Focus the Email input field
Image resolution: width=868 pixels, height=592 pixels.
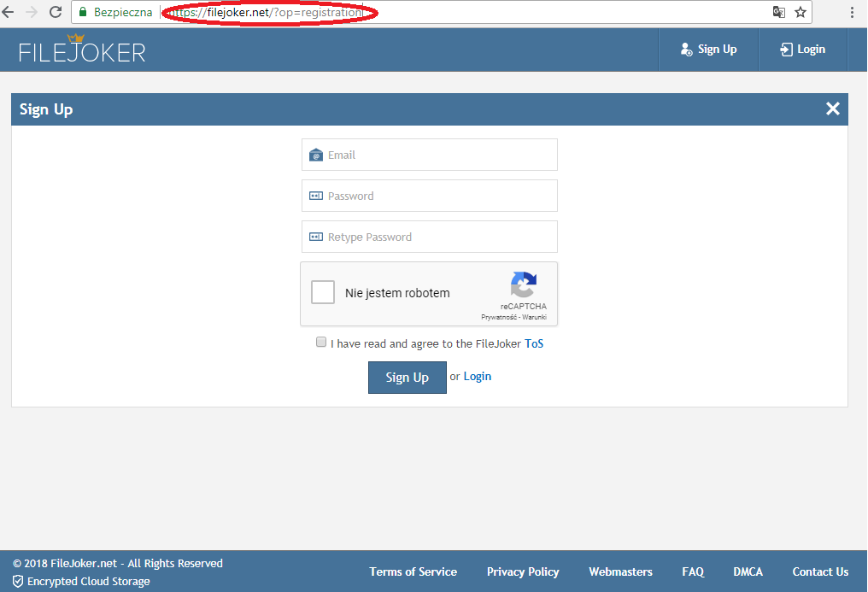430,155
